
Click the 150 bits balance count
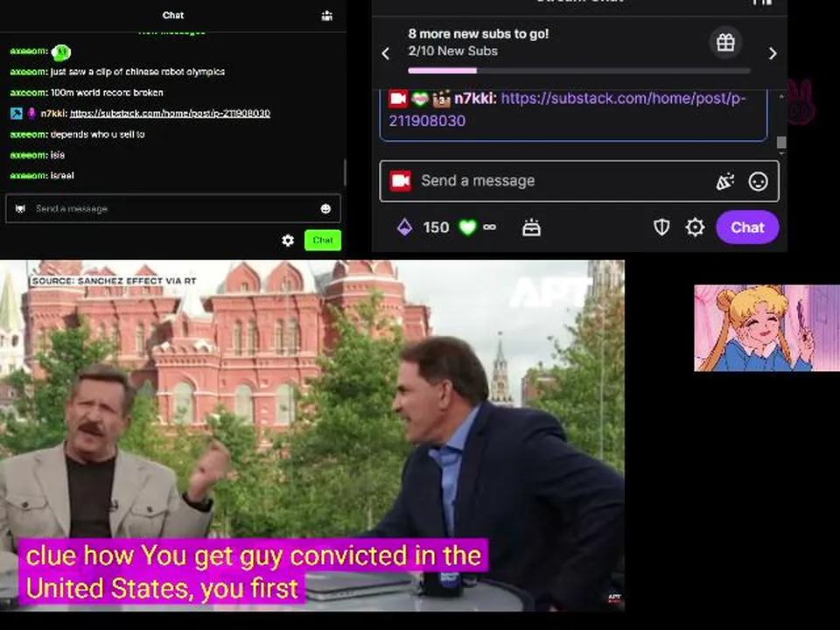pos(436,227)
